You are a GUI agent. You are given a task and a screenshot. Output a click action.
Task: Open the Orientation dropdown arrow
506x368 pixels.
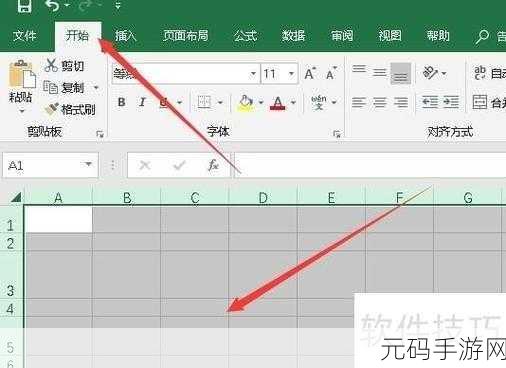[444, 73]
